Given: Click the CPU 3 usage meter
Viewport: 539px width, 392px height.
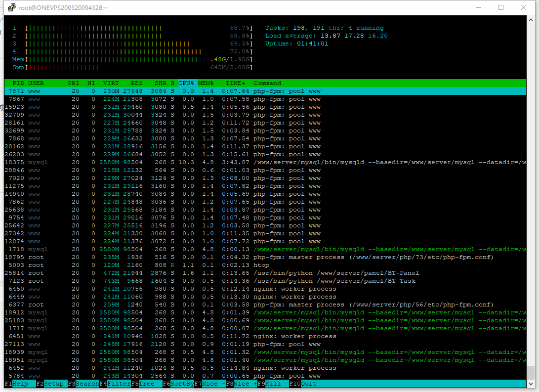Looking at the screenshot, I should [132, 44].
